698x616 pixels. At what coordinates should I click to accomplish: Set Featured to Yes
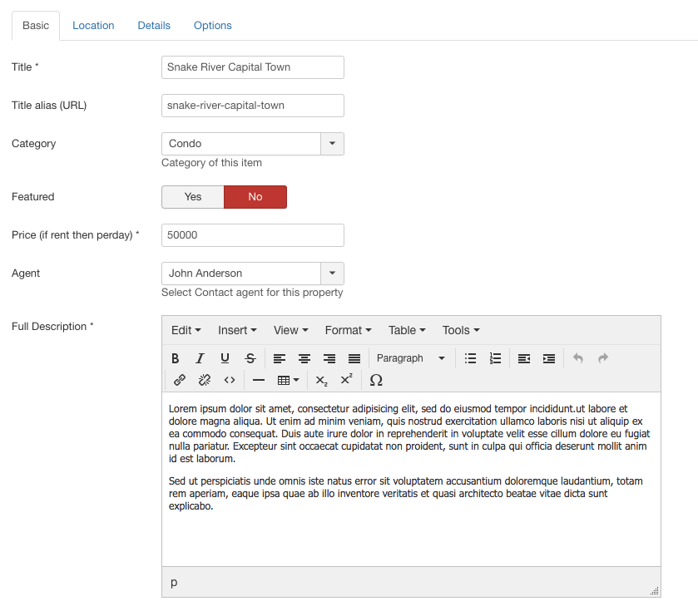click(x=193, y=197)
